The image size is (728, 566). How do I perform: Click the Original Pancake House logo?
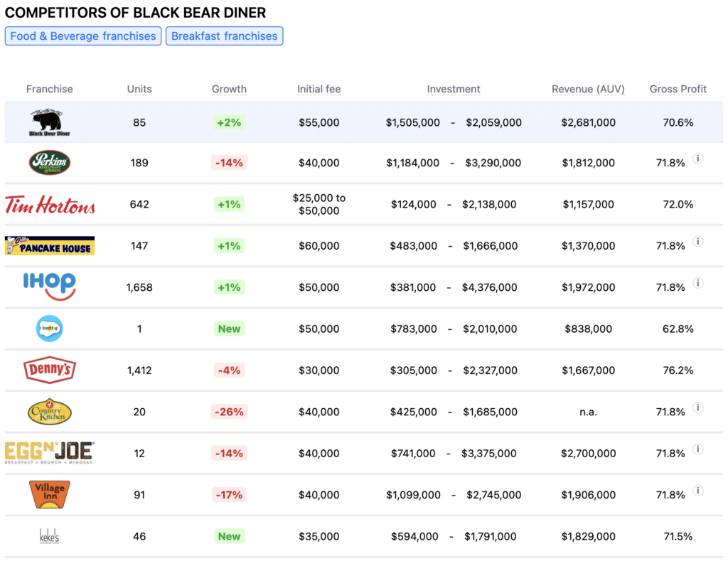[x=50, y=245]
